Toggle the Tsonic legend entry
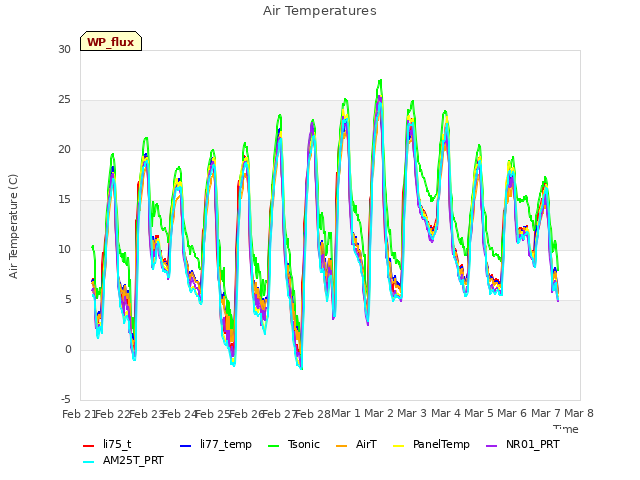Viewport: 640px width, 480px height. click(x=293, y=444)
